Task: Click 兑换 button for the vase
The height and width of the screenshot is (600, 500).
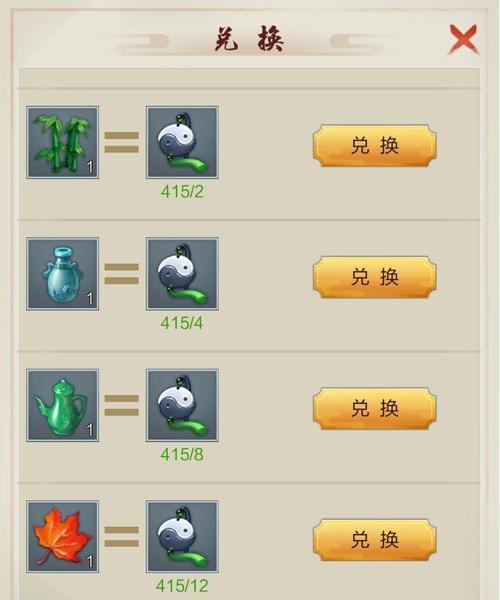Action: coord(375,277)
